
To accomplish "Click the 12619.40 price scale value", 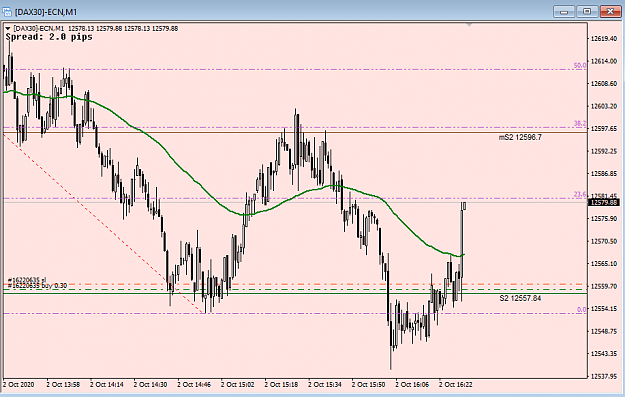I will [603, 39].
